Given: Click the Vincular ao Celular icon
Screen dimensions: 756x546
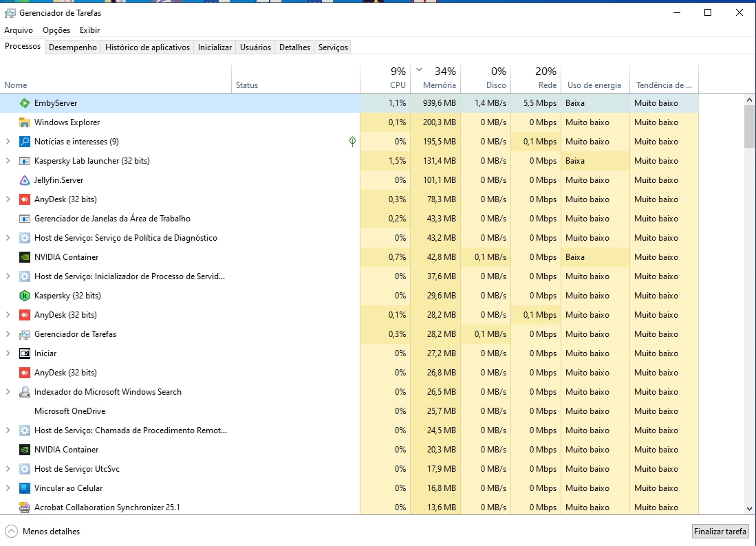Looking at the screenshot, I should pos(25,488).
